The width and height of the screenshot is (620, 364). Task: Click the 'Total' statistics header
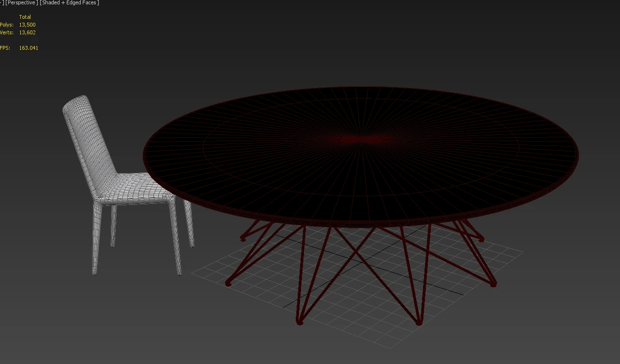[x=25, y=17]
